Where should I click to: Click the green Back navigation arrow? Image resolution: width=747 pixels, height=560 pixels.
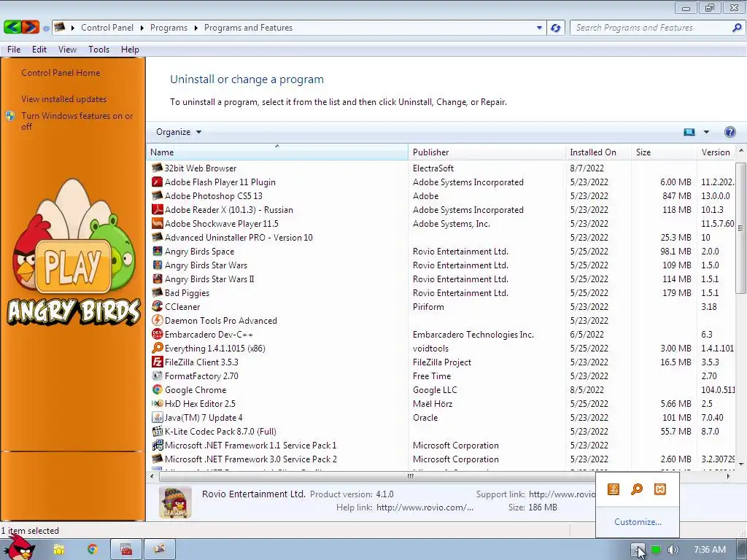pos(12,27)
